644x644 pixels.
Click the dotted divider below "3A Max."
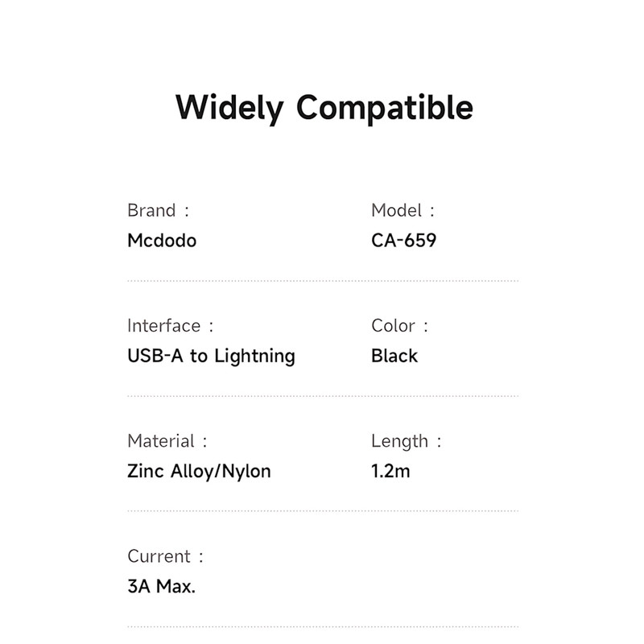point(322,626)
